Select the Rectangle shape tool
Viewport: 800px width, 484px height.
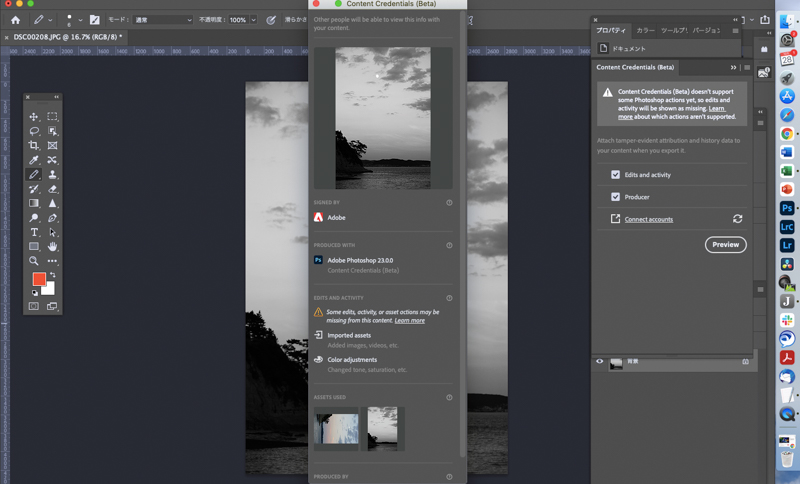click(x=34, y=246)
